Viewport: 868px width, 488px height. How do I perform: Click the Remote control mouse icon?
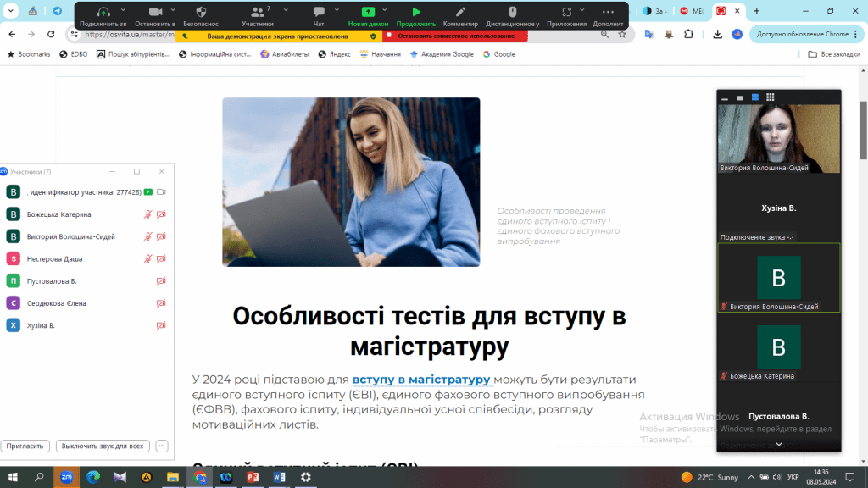[512, 14]
